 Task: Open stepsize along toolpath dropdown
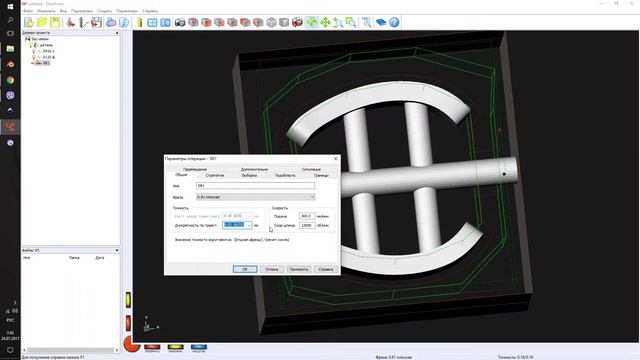click(249, 225)
